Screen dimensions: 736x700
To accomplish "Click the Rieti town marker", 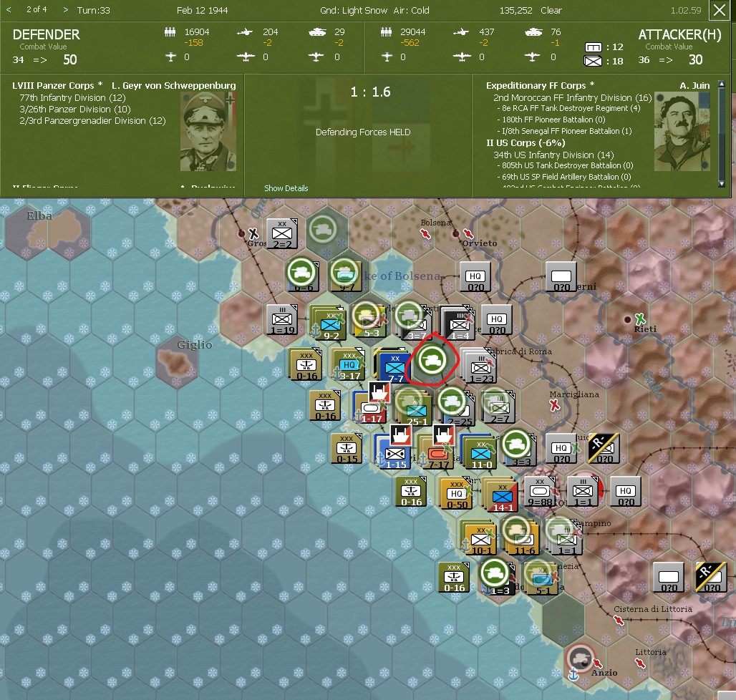I will tap(628, 319).
